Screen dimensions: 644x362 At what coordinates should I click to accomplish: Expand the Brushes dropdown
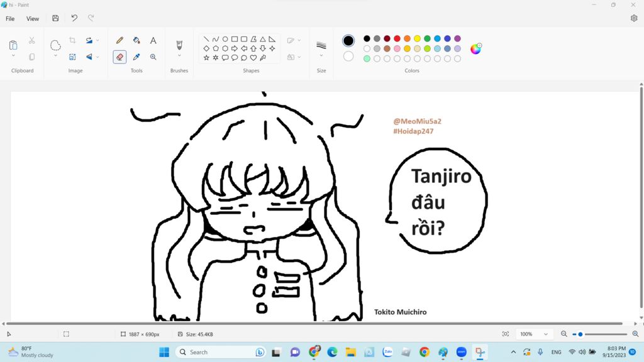tap(179, 55)
